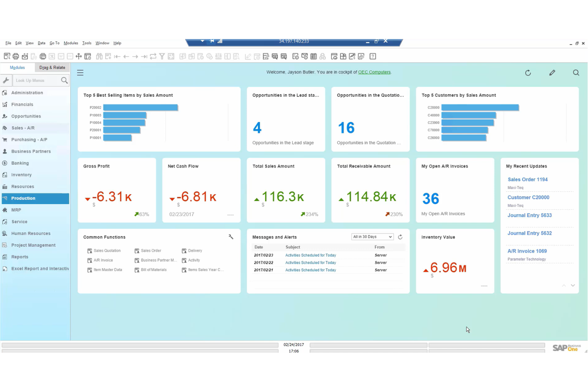This screenshot has height=392, width=588.
Task: Click the cockpit refresh circular arrow icon
Action: pyautogui.click(x=528, y=73)
